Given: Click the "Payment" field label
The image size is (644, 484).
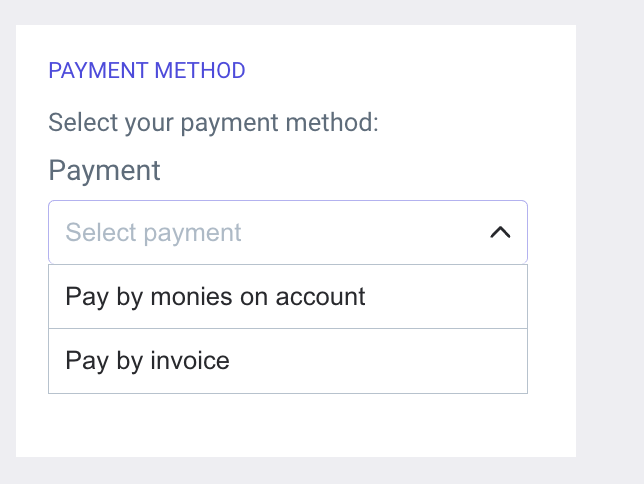Looking at the screenshot, I should 104,170.
